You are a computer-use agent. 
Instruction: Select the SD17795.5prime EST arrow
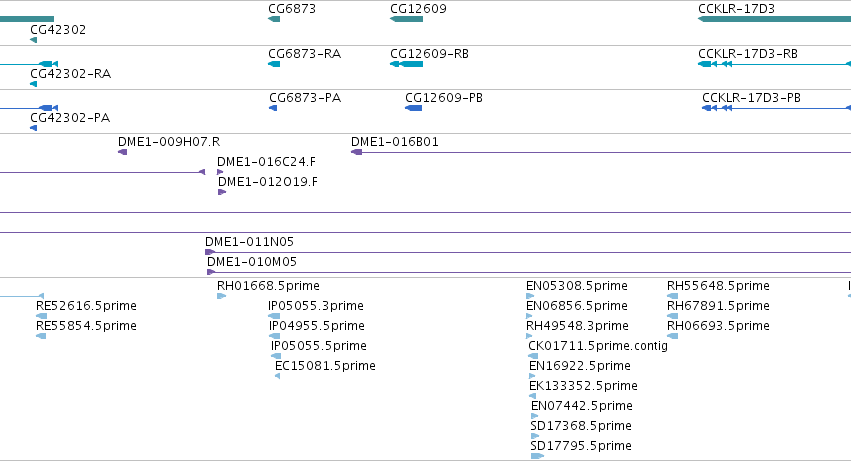click(537, 456)
